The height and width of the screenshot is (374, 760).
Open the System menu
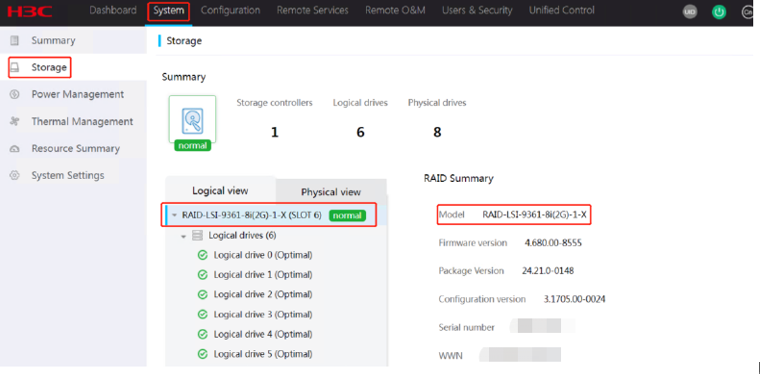[169, 11]
